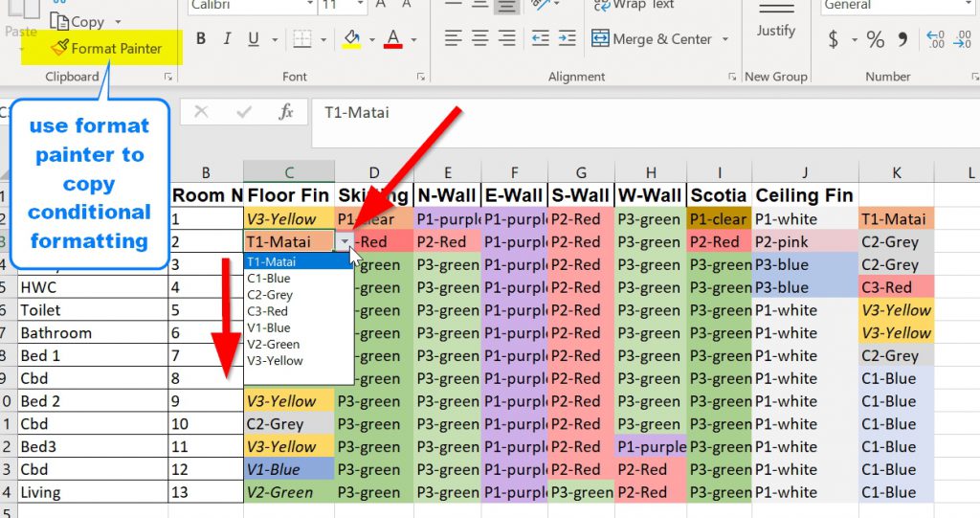The height and width of the screenshot is (518, 980).
Task: Choose V2-Green in the dropdown list
Action: tap(273, 344)
